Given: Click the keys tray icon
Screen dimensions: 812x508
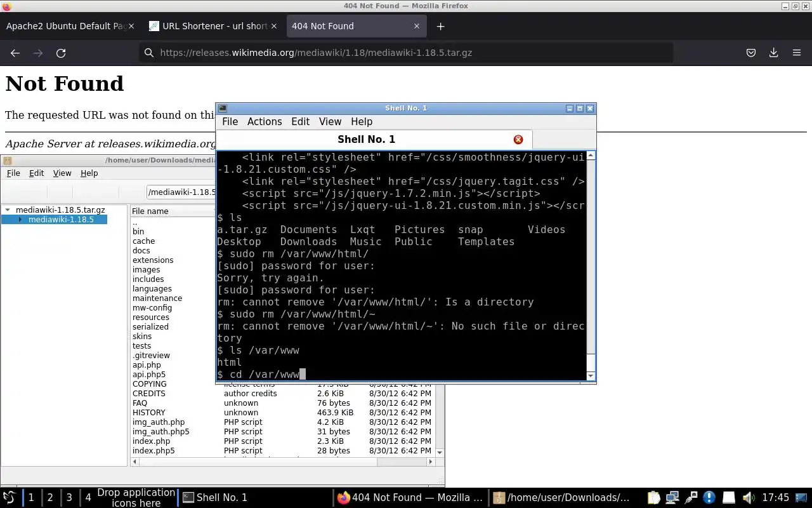Looking at the screenshot, I should [x=691, y=498].
